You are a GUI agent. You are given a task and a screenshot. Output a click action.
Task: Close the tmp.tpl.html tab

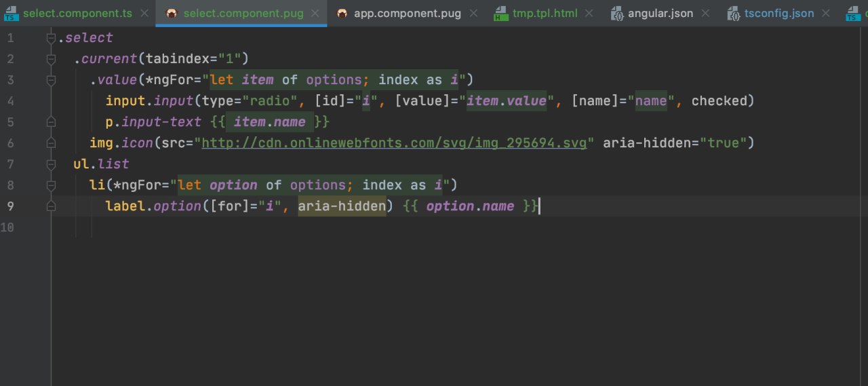[588, 13]
